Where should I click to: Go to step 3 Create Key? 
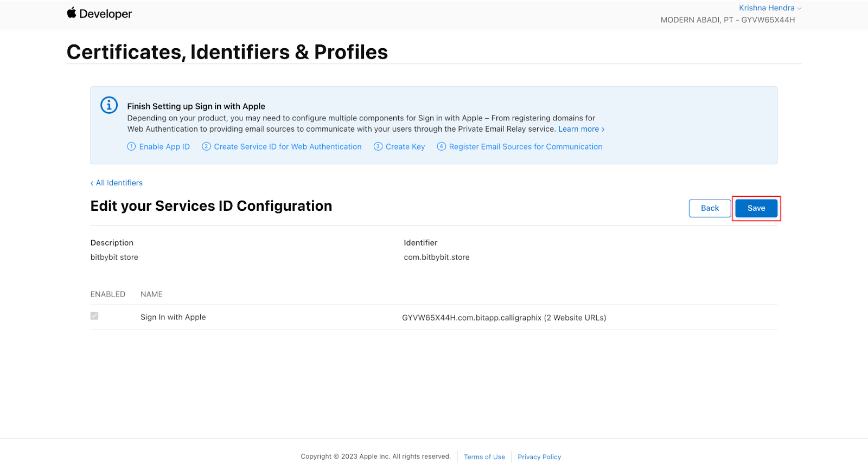[399, 146]
